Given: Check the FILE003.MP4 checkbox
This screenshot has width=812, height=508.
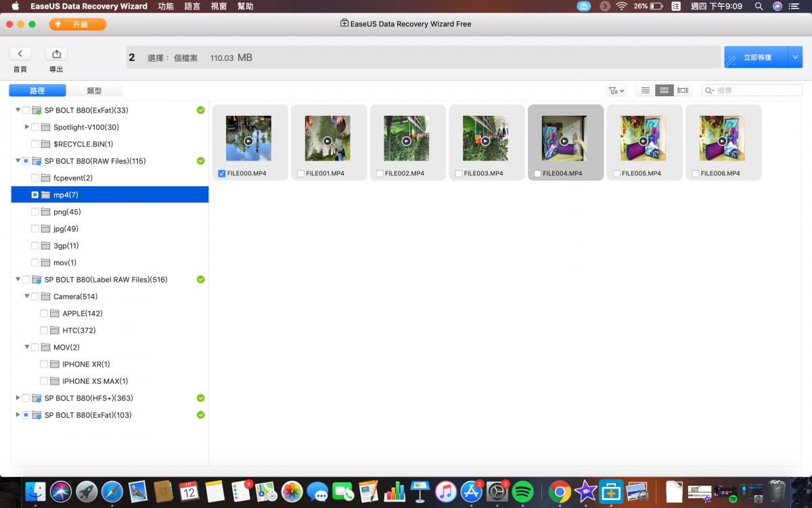Looking at the screenshot, I should click(x=459, y=173).
